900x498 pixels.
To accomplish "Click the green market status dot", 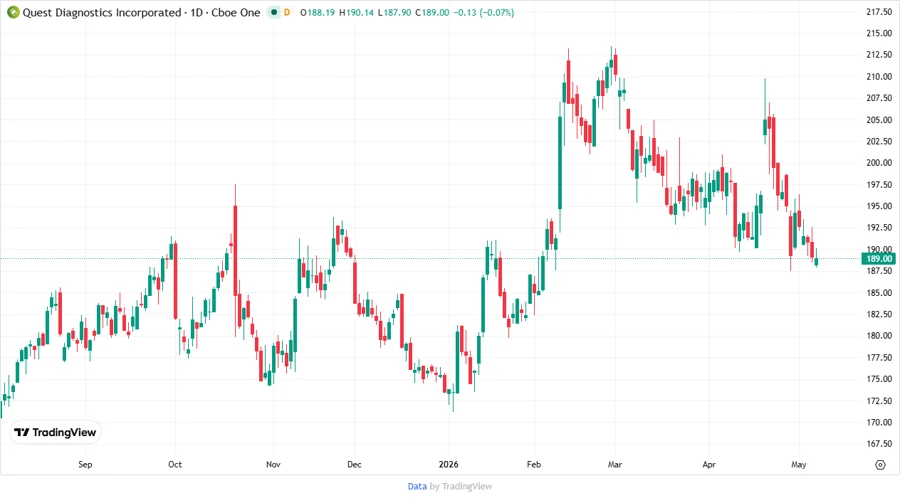I will click(x=274, y=12).
